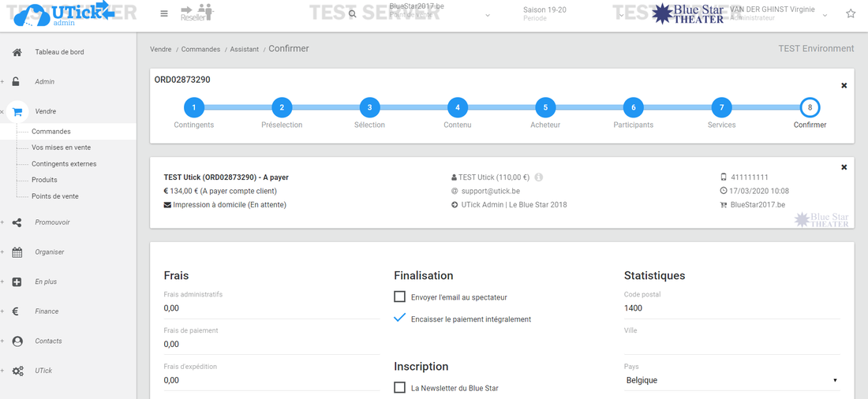
Task: Expand the Finance sidebar section
Action: coord(47,311)
